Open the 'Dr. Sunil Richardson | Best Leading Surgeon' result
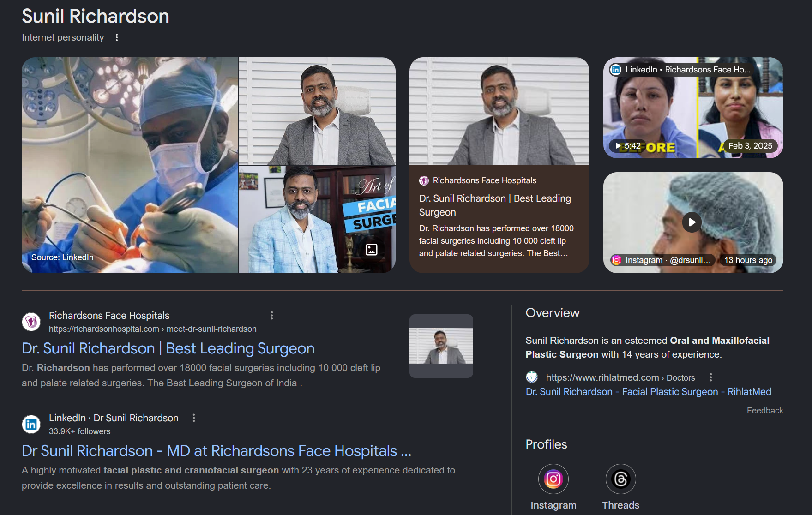 tap(168, 348)
